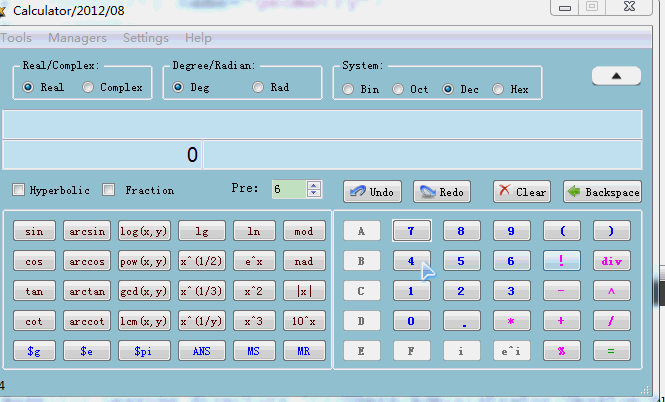Open the Tools menu
This screenshot has height=402, width=665.
click(16, 38)
